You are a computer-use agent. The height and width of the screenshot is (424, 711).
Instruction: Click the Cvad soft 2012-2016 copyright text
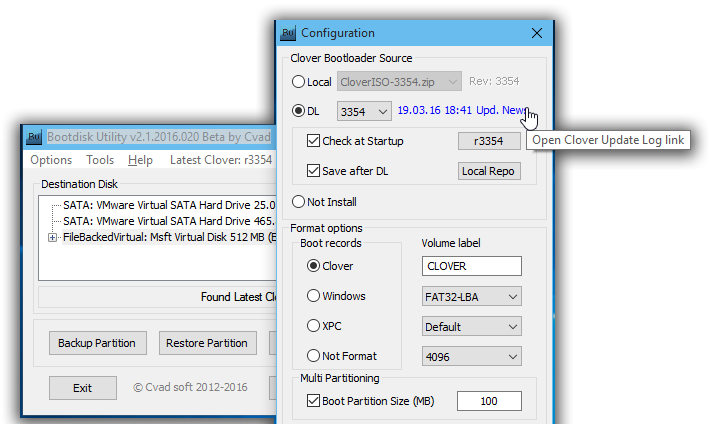point(190,387)
